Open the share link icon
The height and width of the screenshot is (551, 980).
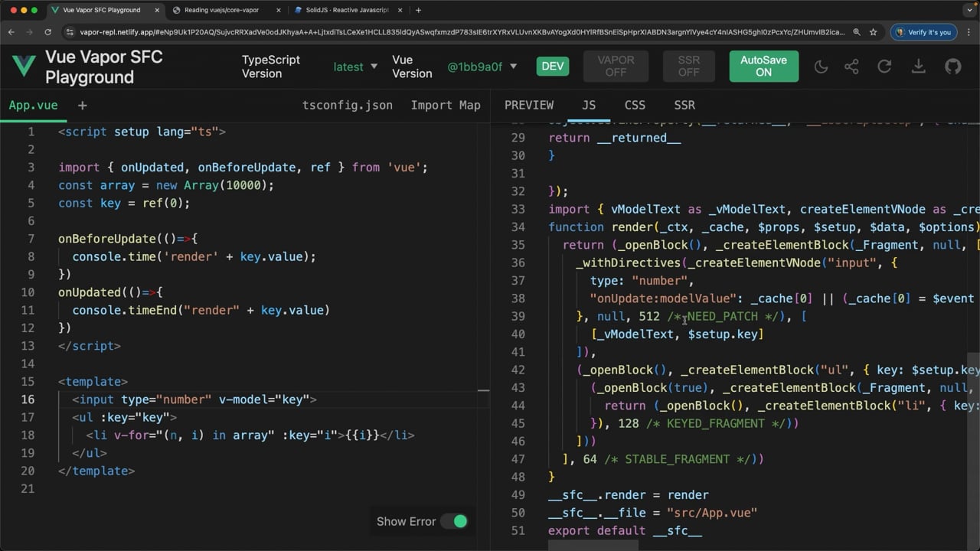click(x=851, y=67)
